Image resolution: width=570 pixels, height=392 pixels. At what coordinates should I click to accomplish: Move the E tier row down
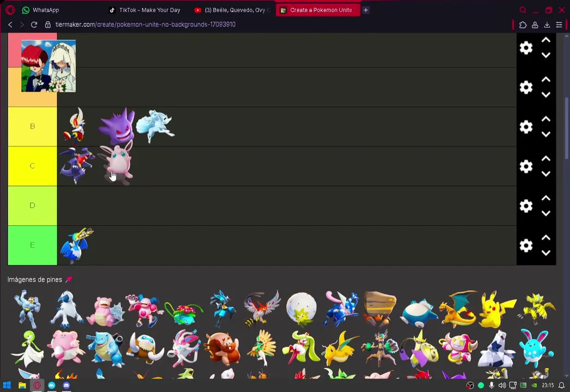[x=546, y=254]
